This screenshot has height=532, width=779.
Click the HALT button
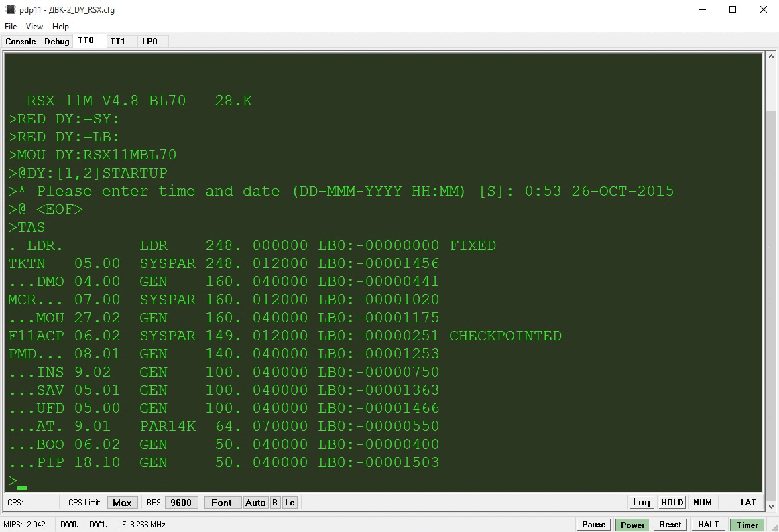tap(708, 525)
